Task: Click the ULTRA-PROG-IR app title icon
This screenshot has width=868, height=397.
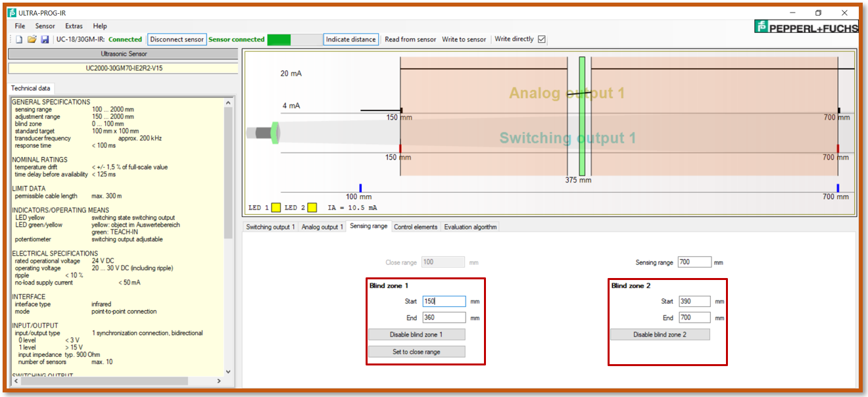Action: click(x=12, y=13)
